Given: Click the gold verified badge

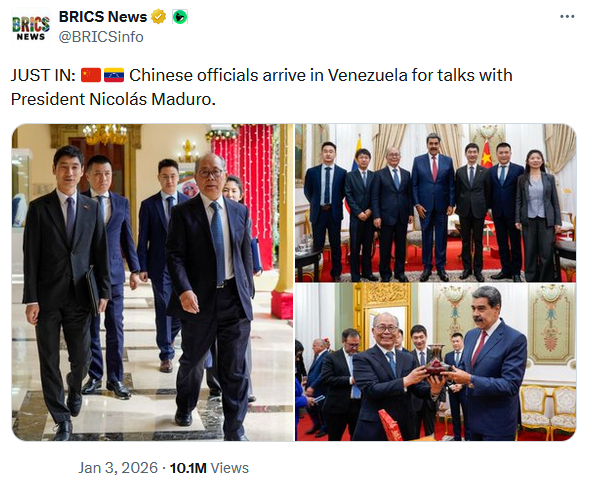Looking at the screenshot, I should click(158, 17).
